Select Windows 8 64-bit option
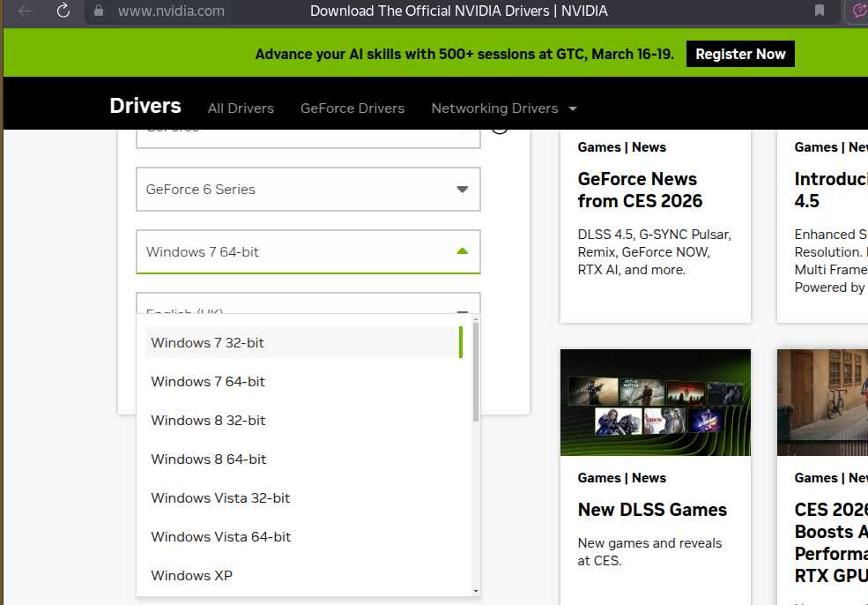This screenshot has width=868, height=605. coord(304,459)
